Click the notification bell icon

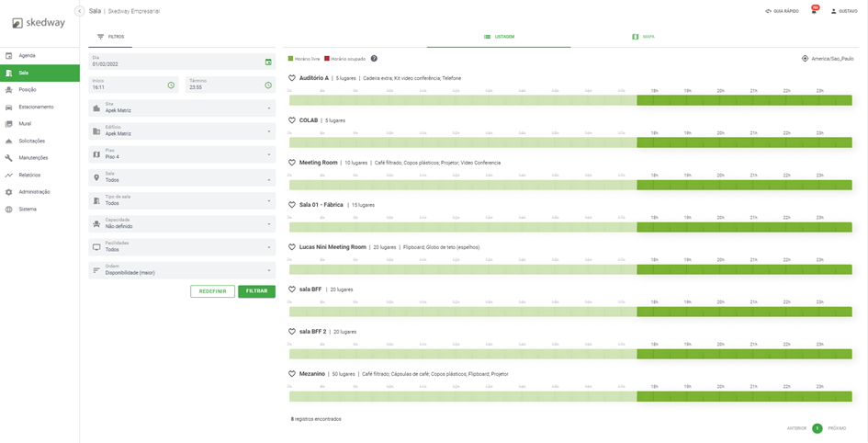pos(814,11)
